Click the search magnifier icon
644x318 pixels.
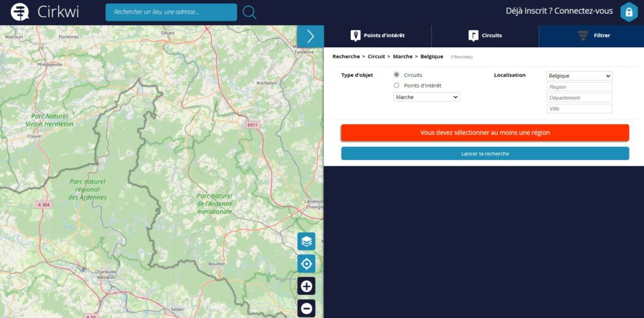[x=249, y=13]
